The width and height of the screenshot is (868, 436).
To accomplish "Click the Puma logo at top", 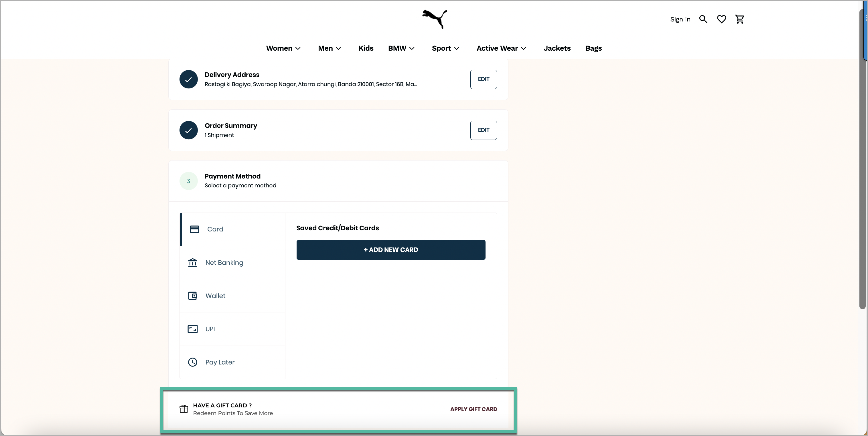I will 434,19.
